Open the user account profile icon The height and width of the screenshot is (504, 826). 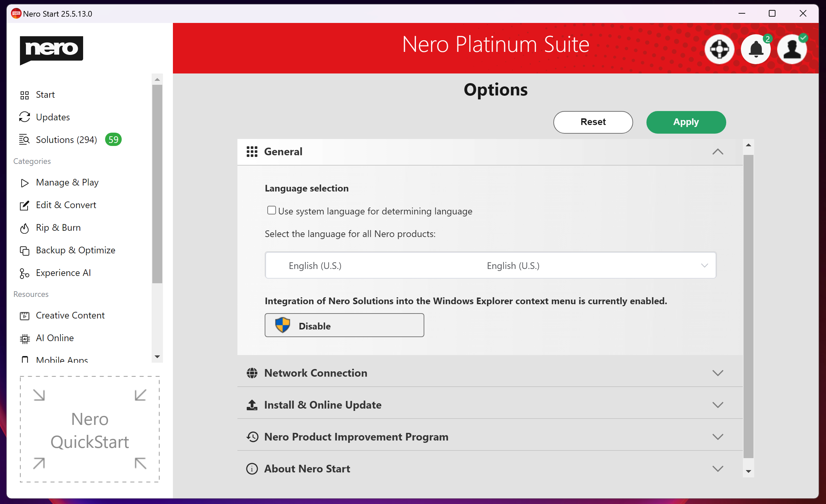(791, 49)
